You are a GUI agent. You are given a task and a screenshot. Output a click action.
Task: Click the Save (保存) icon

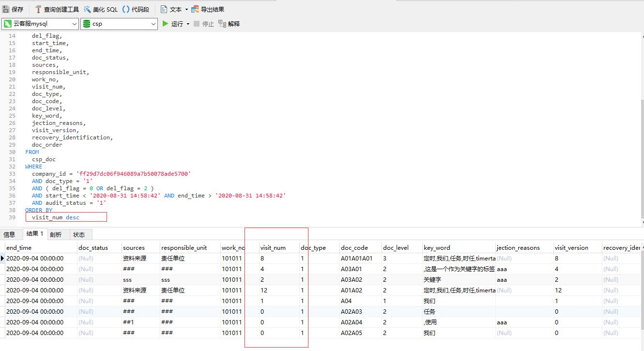point(6,9)
